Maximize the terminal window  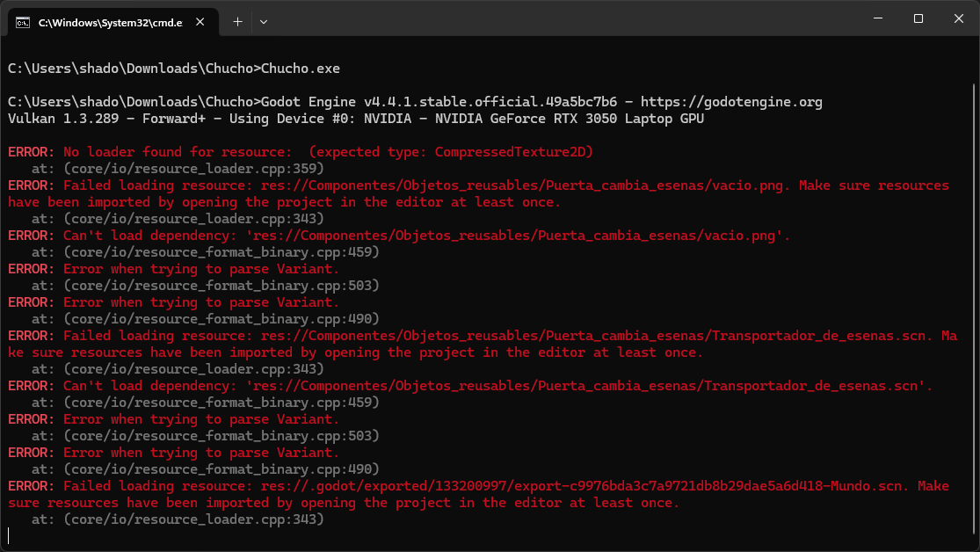pos(918,18)
